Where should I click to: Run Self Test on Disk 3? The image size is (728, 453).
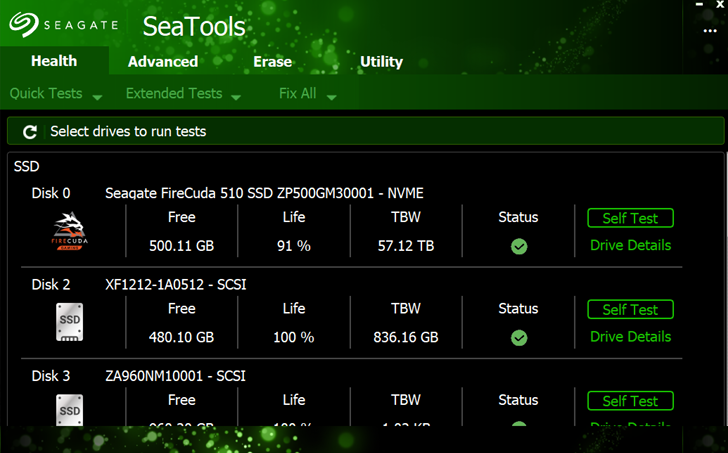[x=630, y=401]
